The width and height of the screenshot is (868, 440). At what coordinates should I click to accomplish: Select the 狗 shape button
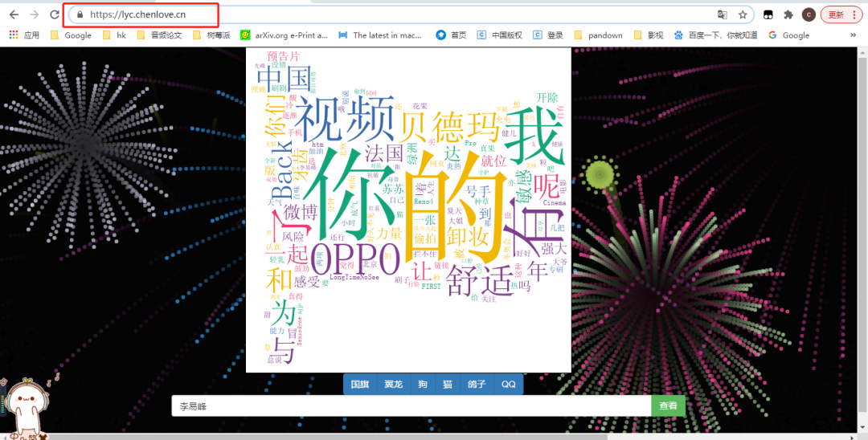pos(423,384)
